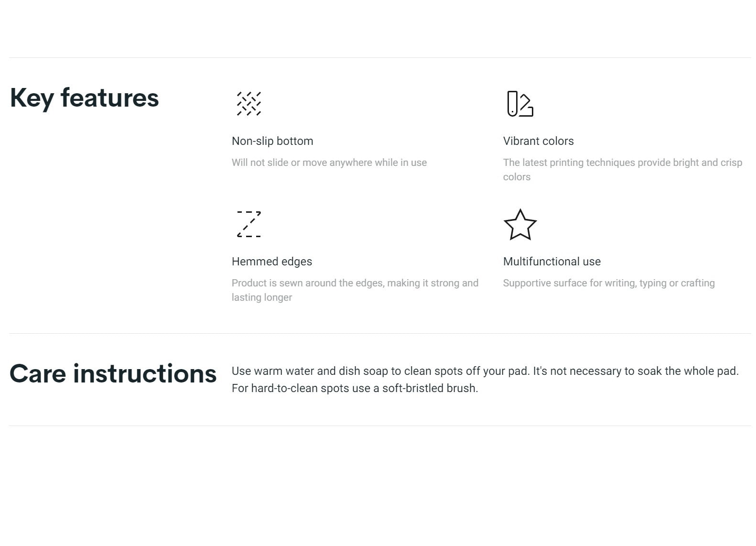Click the divider line above Key features
756x546 pixels.
(x=380, y=57)
